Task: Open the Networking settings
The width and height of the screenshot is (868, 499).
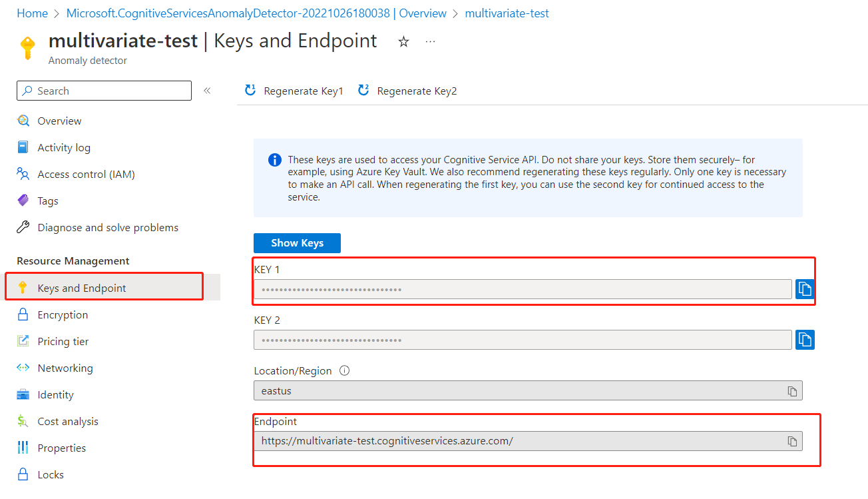Action: click(65, 368)
